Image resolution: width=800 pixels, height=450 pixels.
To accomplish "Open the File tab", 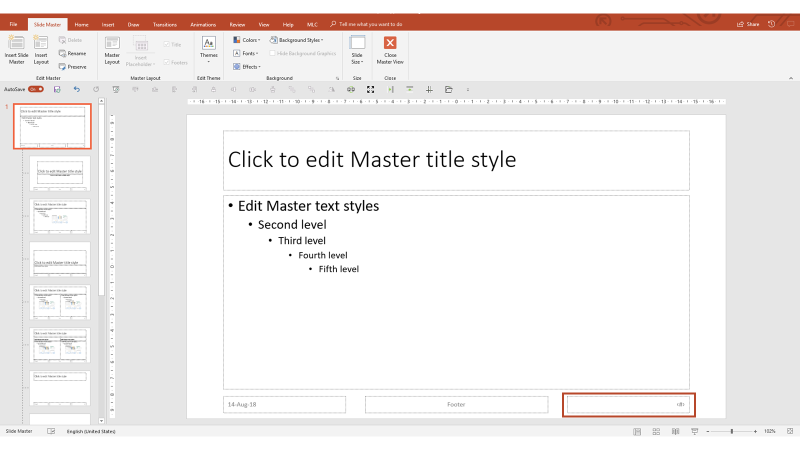I will click(x=13, y=24).
